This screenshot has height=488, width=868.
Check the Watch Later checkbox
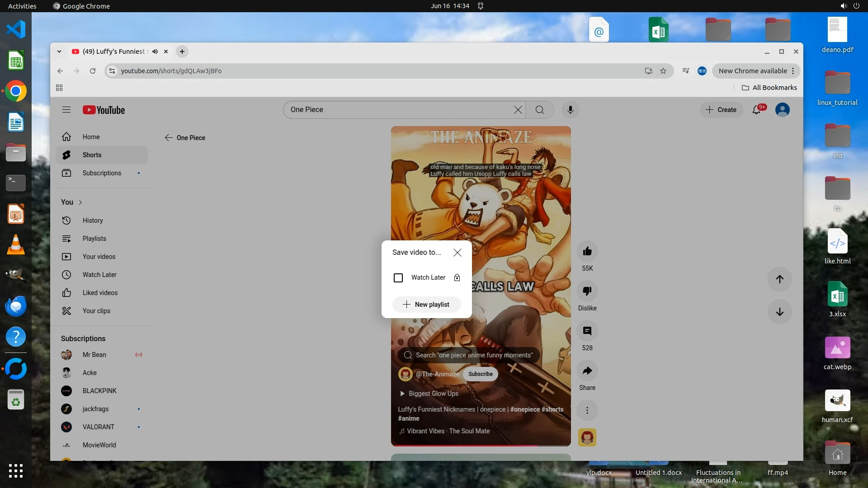pos(398,277)
